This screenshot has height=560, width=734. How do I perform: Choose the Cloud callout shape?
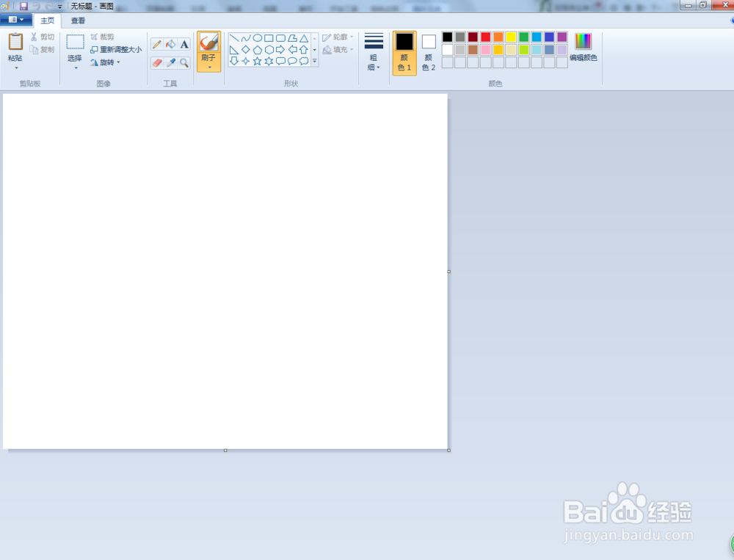tap(304, 61)
